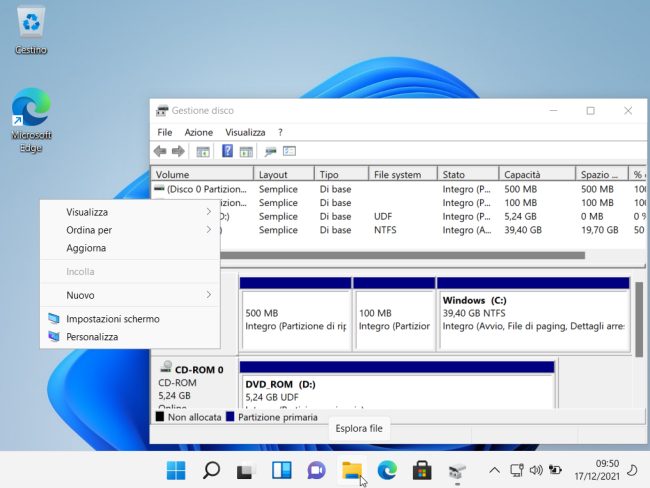Click the disk connect/refresh toolbar icon

270,152
